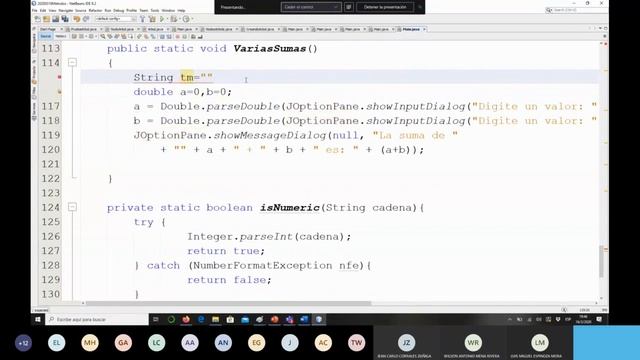This screenshot has height=360, width=640.
Task: Switch to the Start Page tab
Action: pyautogui.click(x=49, y=29)
